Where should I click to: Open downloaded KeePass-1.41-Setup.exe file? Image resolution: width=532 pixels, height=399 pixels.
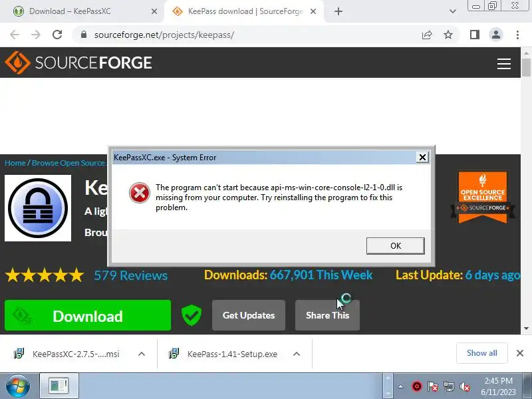[223, 354]
